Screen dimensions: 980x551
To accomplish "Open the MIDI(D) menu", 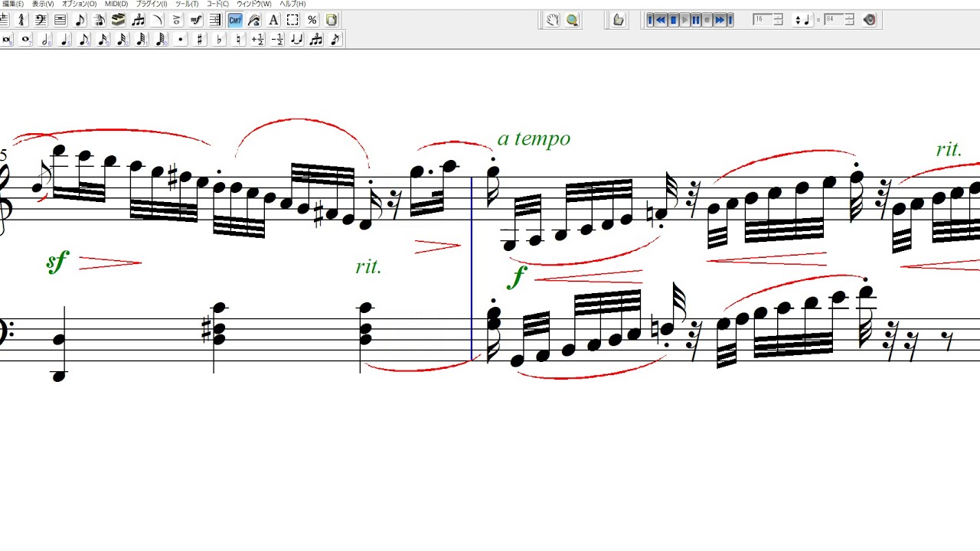I will [x=116, y=4].
